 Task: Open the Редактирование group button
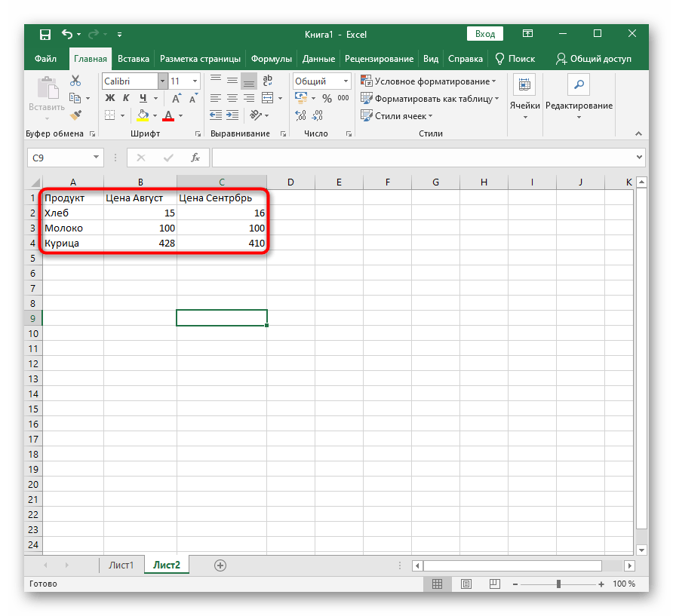(579, 98)
